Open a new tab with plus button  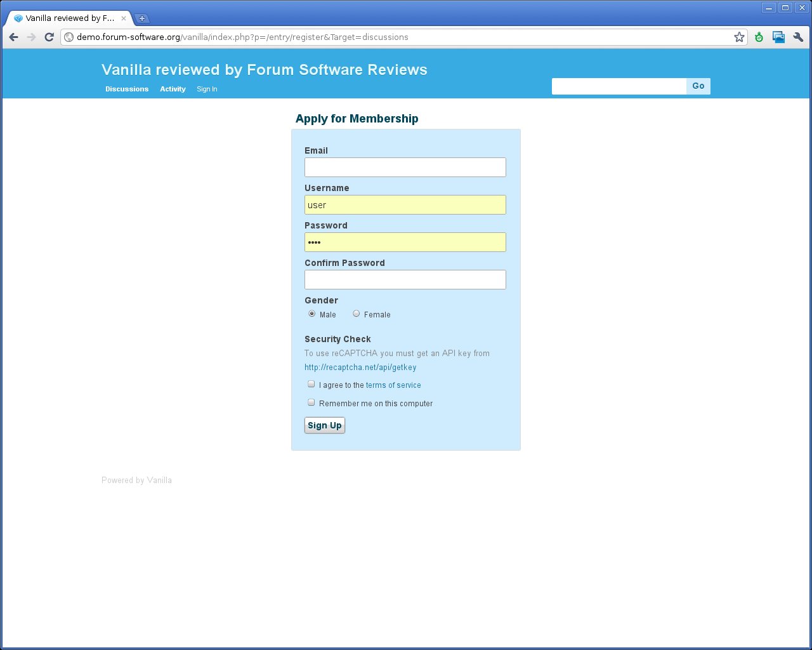coord(142,18)
